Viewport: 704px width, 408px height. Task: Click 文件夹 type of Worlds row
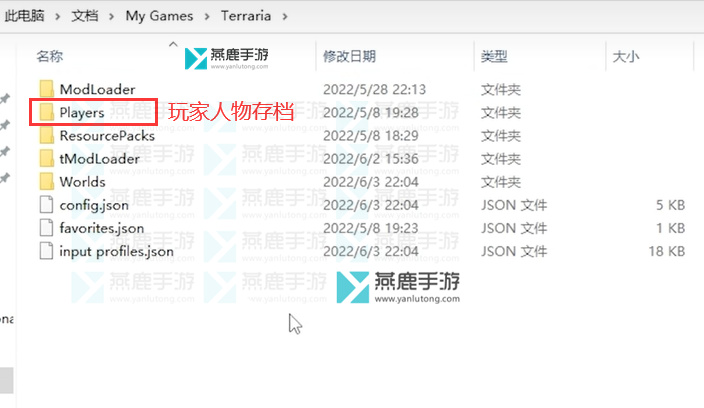[501, 182]
